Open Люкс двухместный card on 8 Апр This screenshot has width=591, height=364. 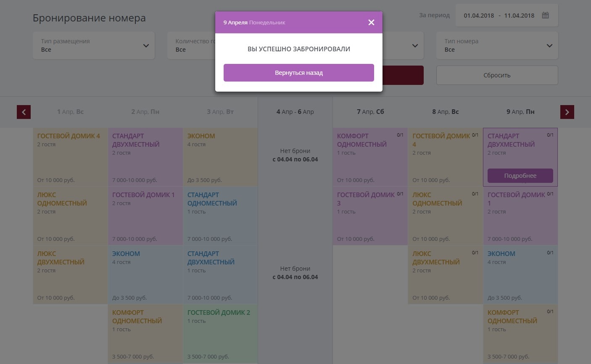click(x=445, y=275)
